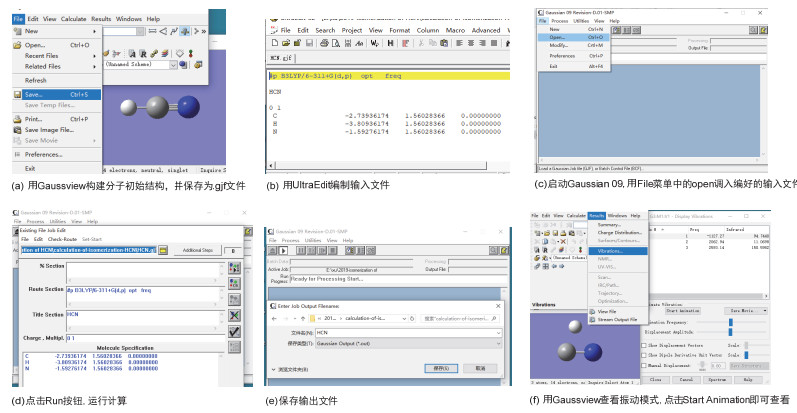
Task: Open the Format menu in UltraEdit
Action: tap(400, 30)
